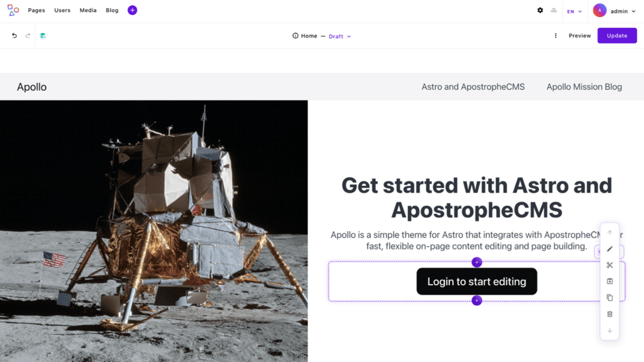Redo the last change

[x=28, y=36]
